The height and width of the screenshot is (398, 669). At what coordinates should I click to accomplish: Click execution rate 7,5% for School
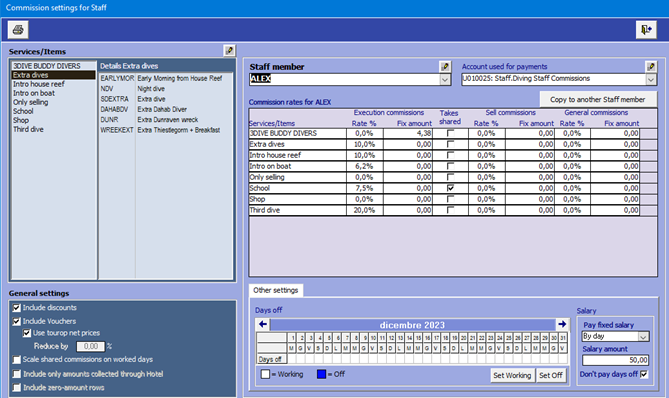[364, 188]
